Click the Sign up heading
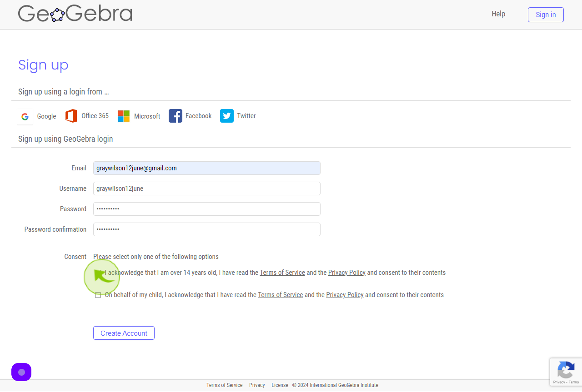Image resolution: width=582 pixels, height=392 pixels. pos(43,65)
